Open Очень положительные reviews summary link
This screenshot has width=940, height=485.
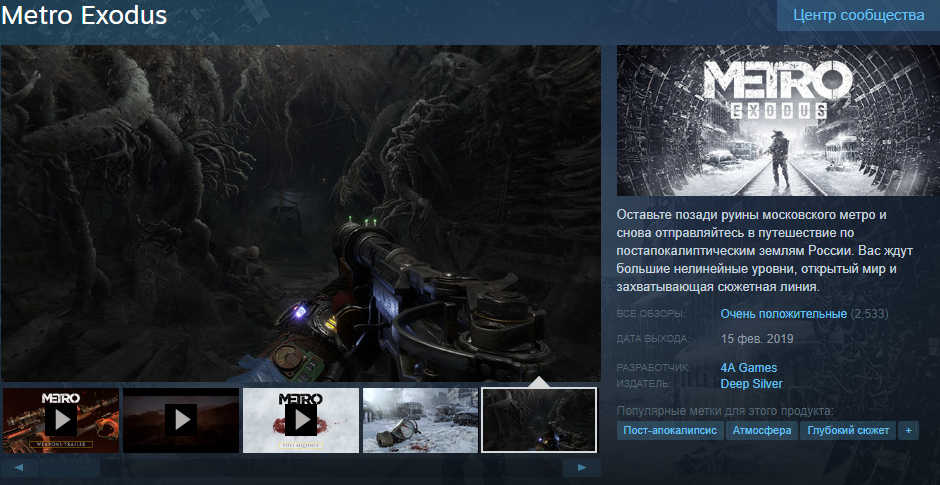(x=784, y=314)
